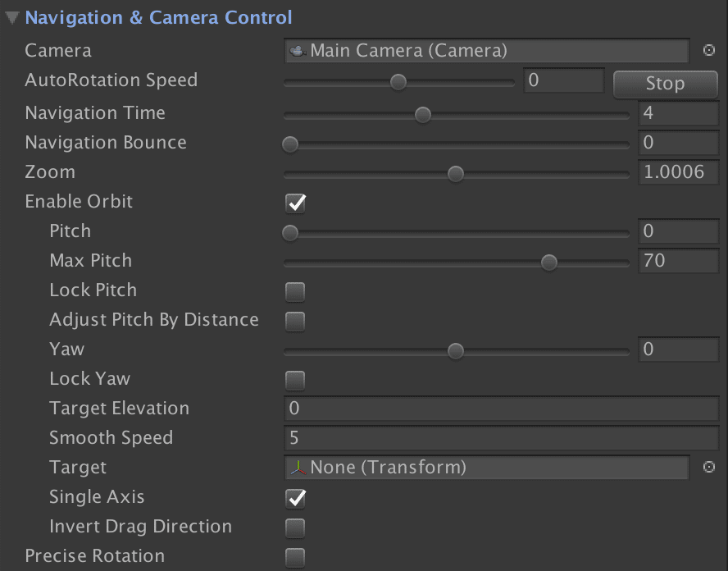
Task: Click the Zoom slider handle
Action: click(x=456, y=174)
